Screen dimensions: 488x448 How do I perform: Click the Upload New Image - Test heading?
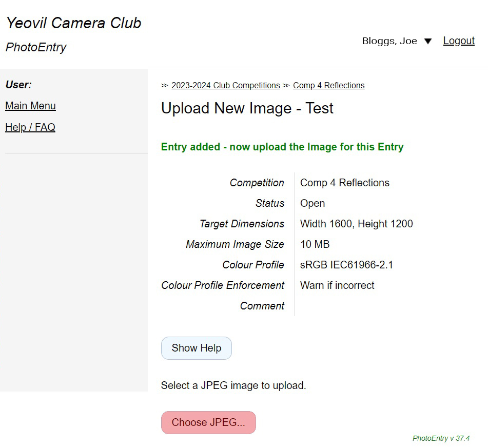point(247,108)
